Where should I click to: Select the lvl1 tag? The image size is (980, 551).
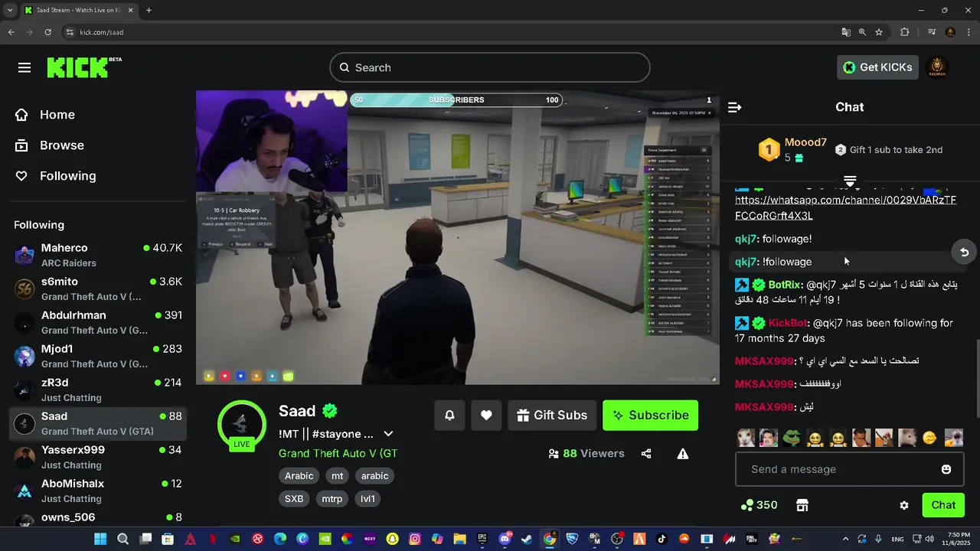367,499
